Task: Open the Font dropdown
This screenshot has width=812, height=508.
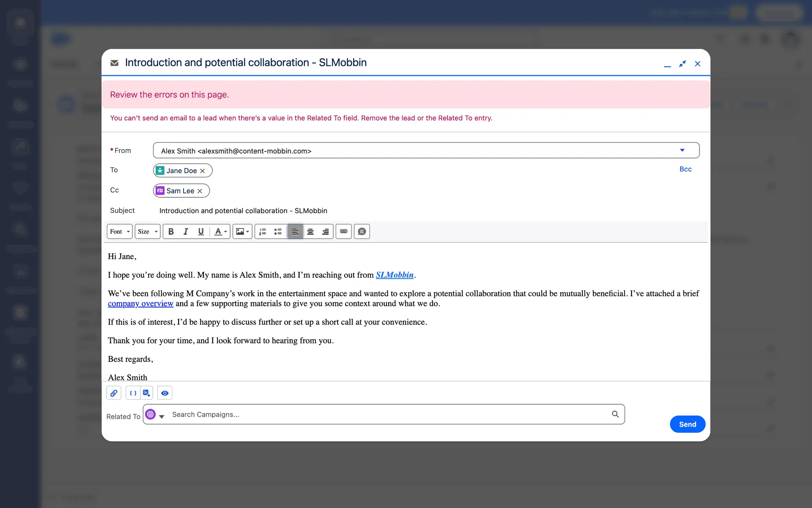Action: pyautogui.click(x=120, y=232)
